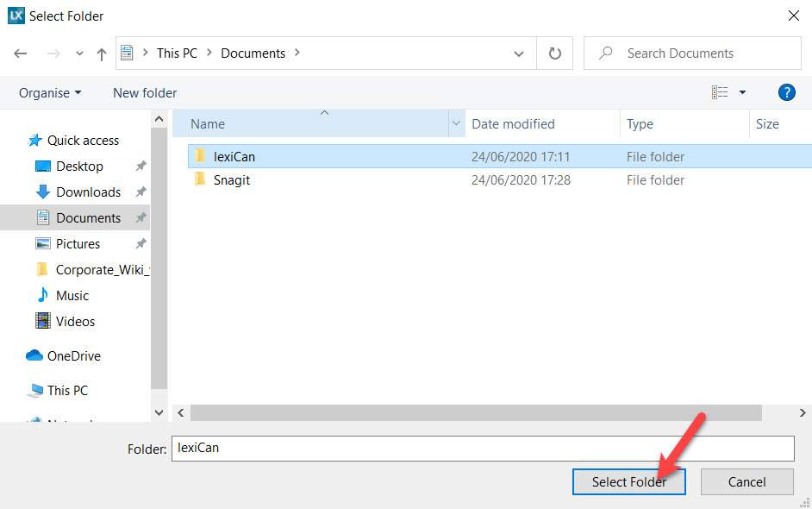This screenshot has width=812, height=509.
Task: Go up one folder level
Action: tap(102, 53)
